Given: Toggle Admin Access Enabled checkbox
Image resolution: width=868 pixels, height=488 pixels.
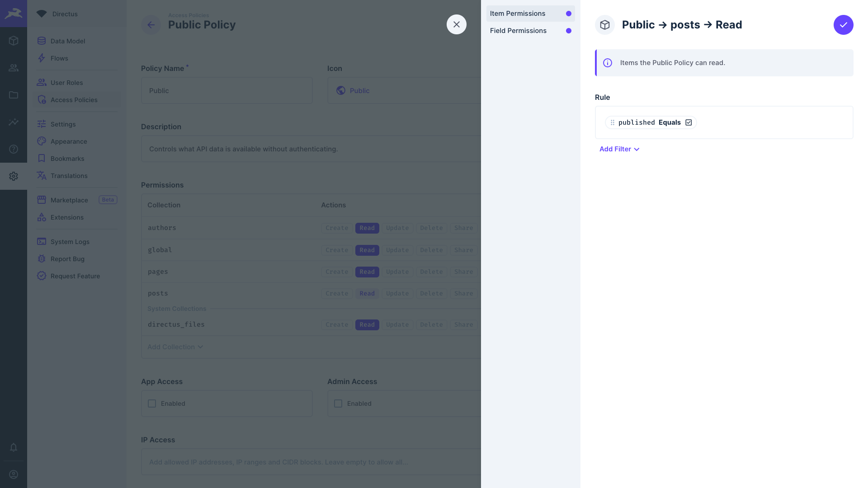Looking at the screenshot, I should [x=338, y=404].
